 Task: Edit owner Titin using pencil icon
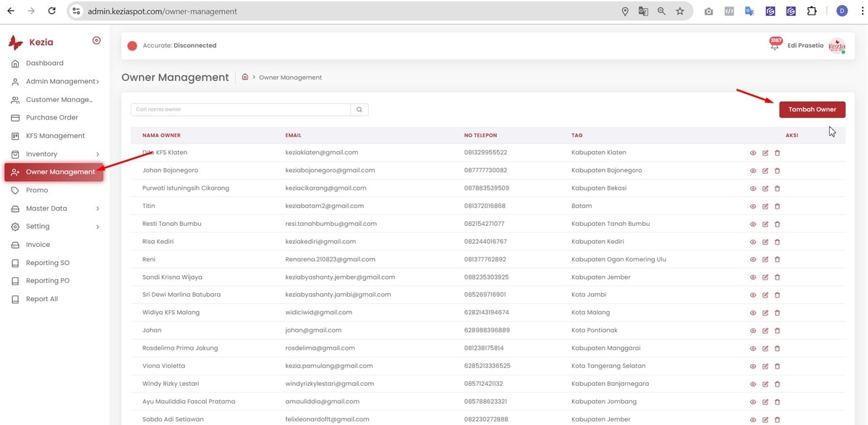(765, 206)
